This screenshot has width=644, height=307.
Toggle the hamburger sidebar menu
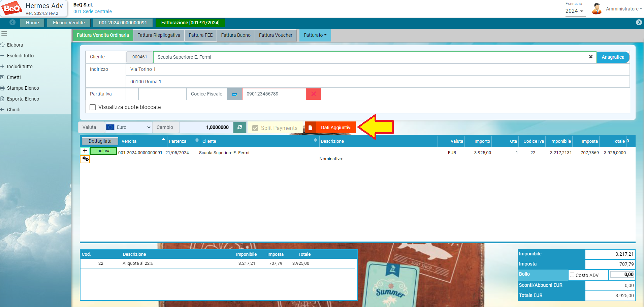4,33
